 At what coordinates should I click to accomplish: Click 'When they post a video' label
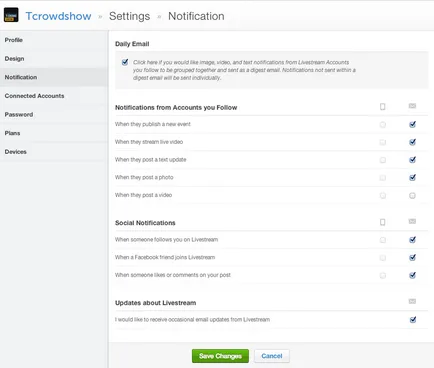point(143,195)
